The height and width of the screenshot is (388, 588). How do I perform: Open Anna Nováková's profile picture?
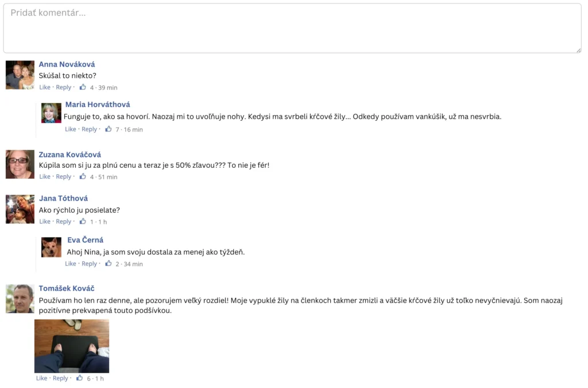20,75
